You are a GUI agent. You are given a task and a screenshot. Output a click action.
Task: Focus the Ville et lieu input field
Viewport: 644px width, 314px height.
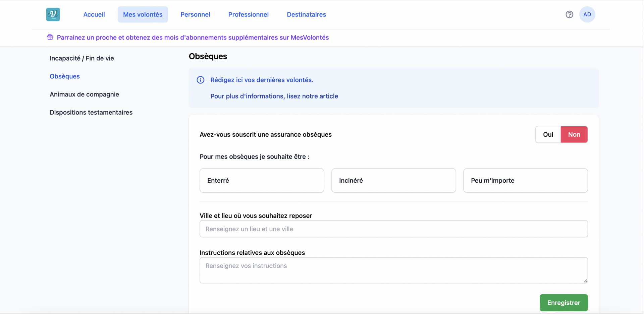[x=393, y=229]
